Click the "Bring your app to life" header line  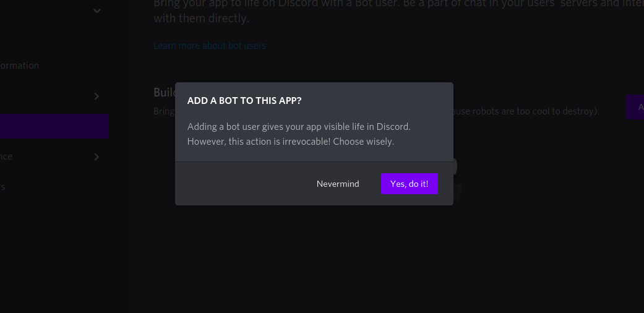coord(396,2)
